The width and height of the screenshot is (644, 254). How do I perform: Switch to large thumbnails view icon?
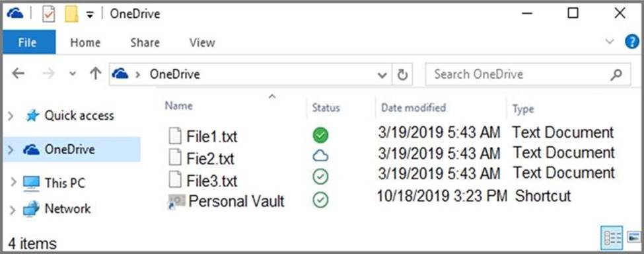coord(633,237)
